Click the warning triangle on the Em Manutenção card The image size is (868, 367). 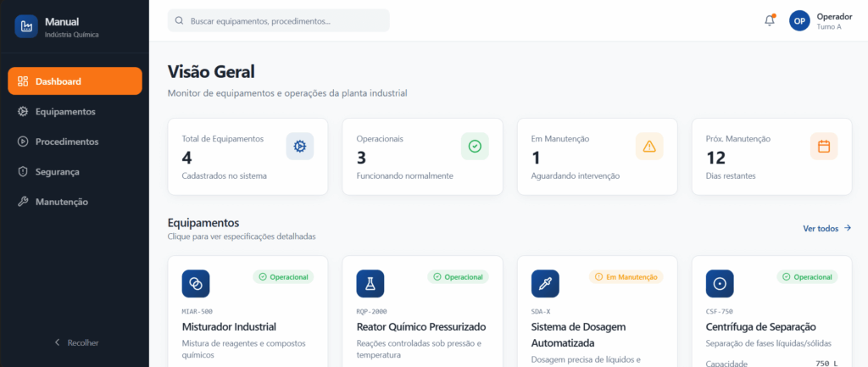(649, 146)
